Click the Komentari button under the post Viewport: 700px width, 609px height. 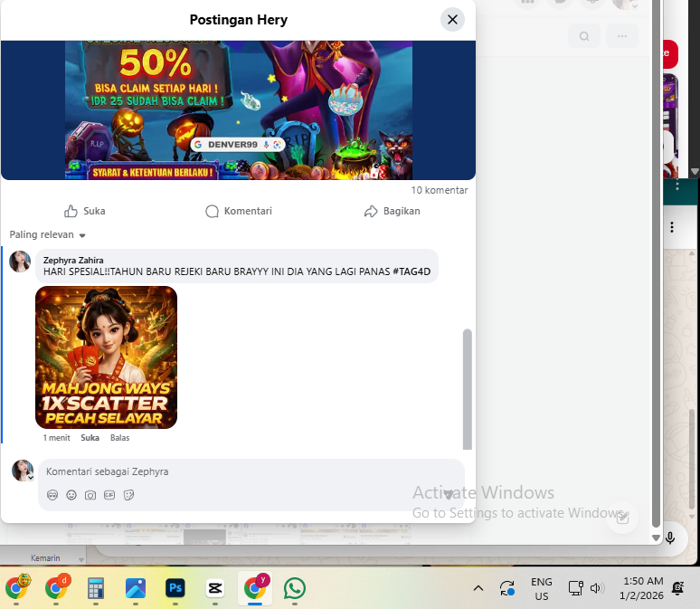coord(239,211)
